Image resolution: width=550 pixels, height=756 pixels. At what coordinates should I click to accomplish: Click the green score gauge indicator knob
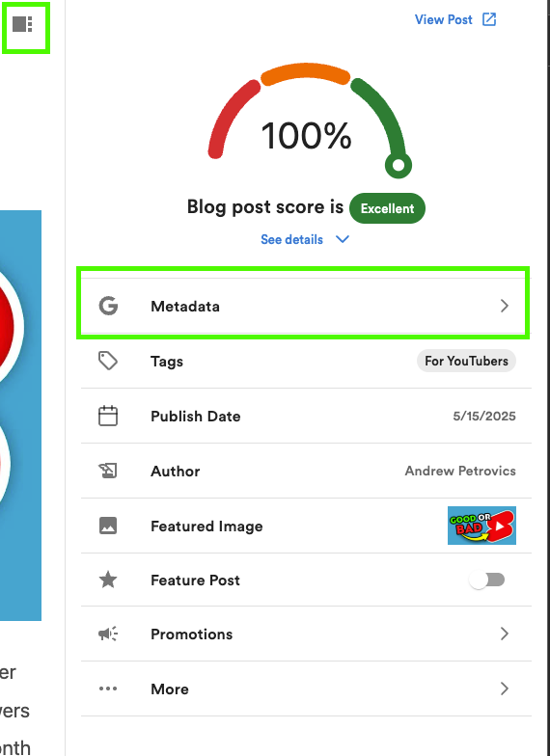point(398,166)
